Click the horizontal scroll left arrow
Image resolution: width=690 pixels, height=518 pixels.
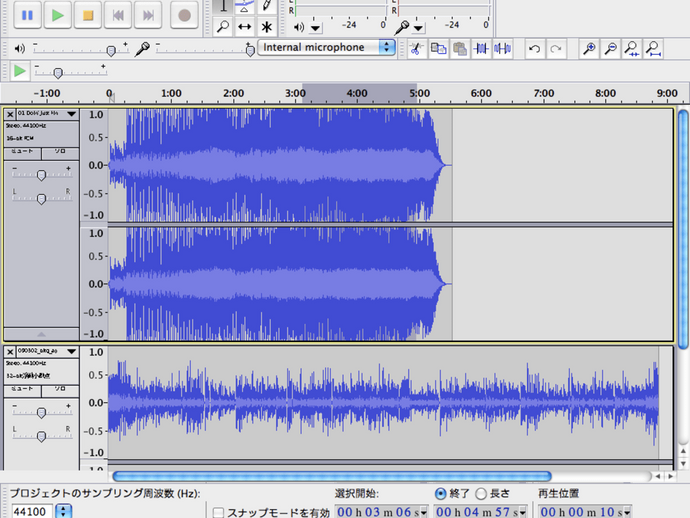coord(658,476)
